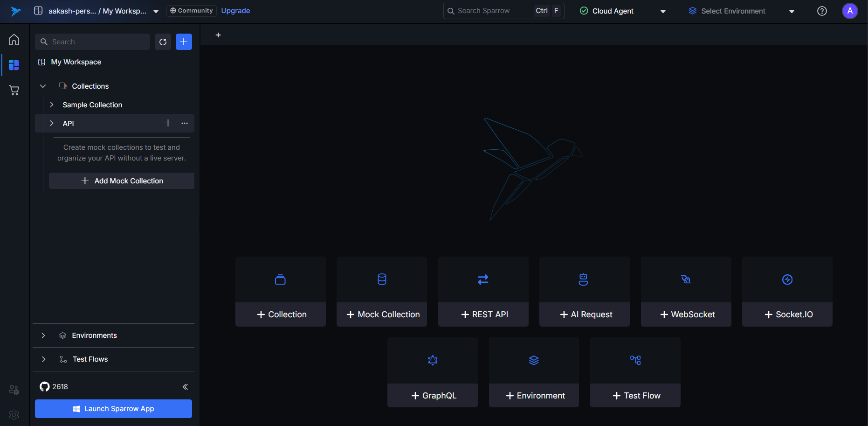Click the blue plus add button
Screen dimensions: 868x426
coord(184,42)
